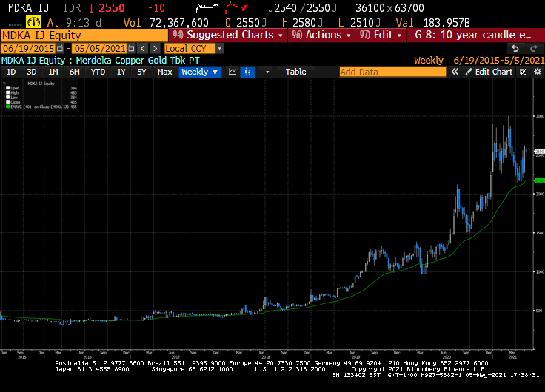The image size is (545, 392).
Task: Shift date range forward with right arrow
Action: 155,48
